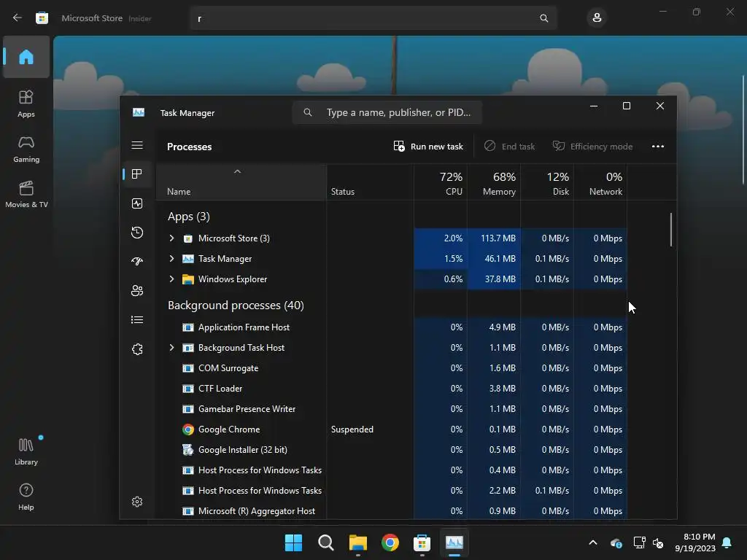Open Microsoft Store from taskbar

tap(422, 542)
